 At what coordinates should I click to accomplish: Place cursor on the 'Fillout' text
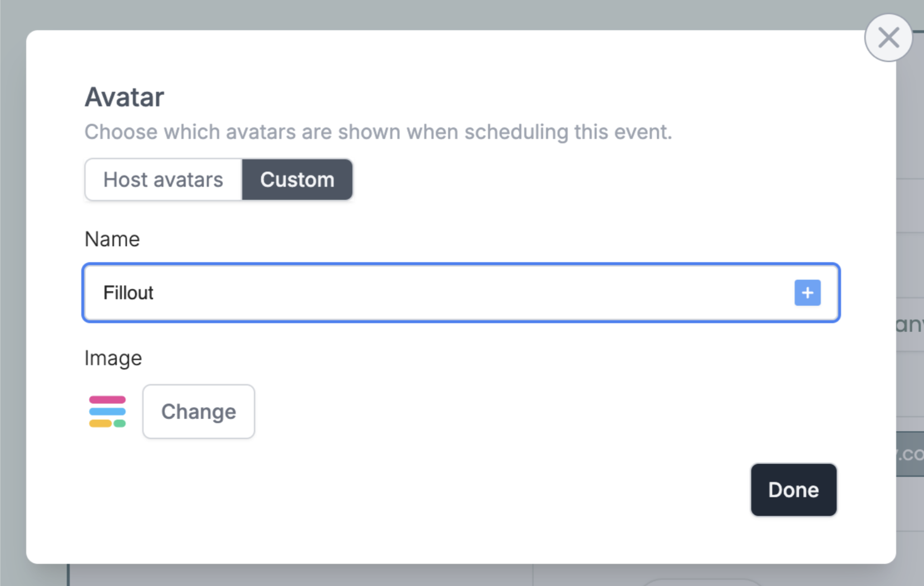[x=128, y=293]
